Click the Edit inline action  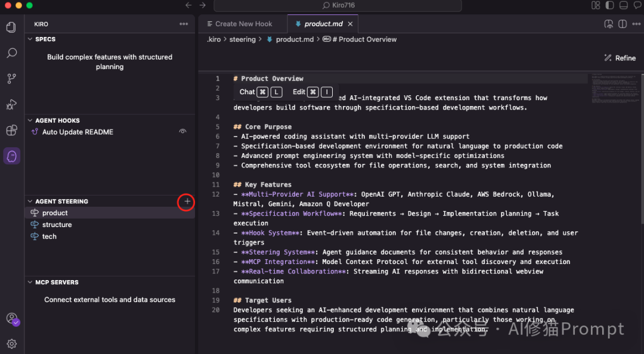(x=312, y=92)
